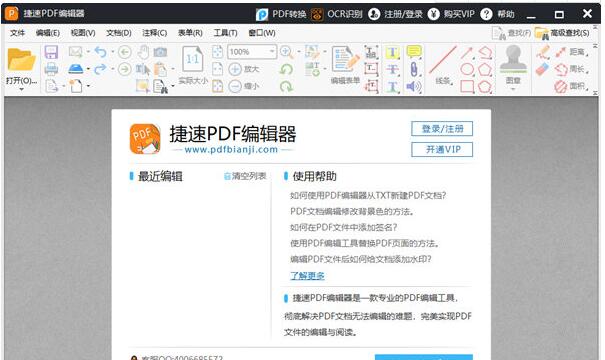Viewport: 605px width, 360px height.
Task: Redo the action with the redo arrow
Action: [x=100, y=69]
